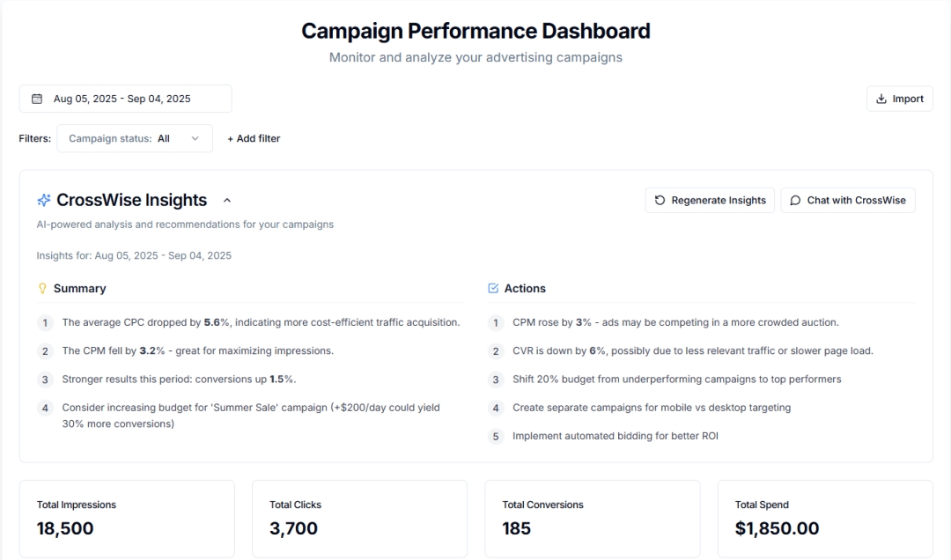951x560 pixels.
Task: Open the date range picker
Action: tap(125, 99)
